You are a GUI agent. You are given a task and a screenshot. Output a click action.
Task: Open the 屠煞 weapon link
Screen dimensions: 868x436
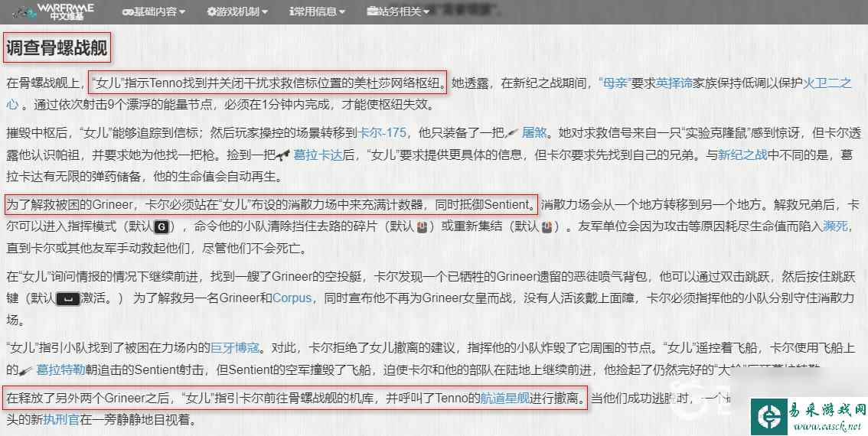tap(535, 133)
